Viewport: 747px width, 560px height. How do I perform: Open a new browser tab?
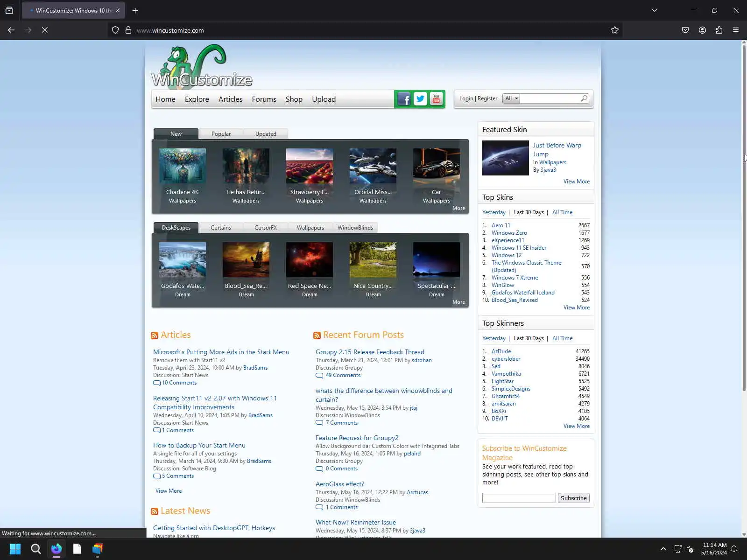pos(135,10)
